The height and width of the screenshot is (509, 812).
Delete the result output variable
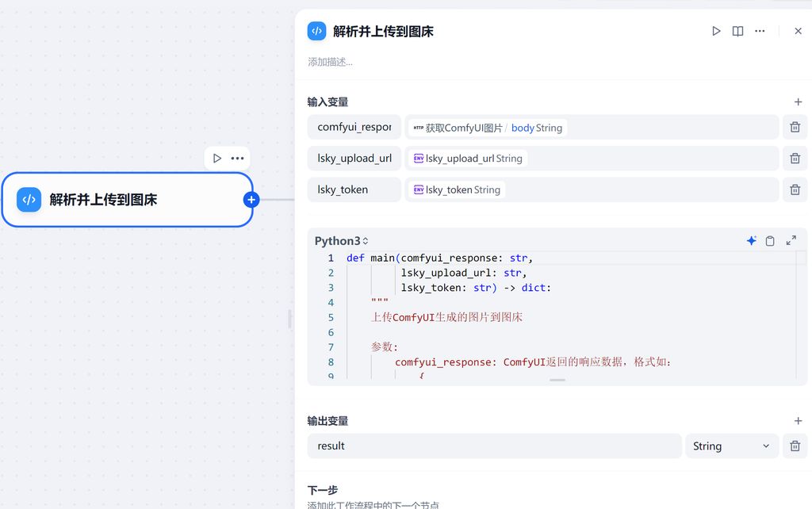click(x=795, y=446)
